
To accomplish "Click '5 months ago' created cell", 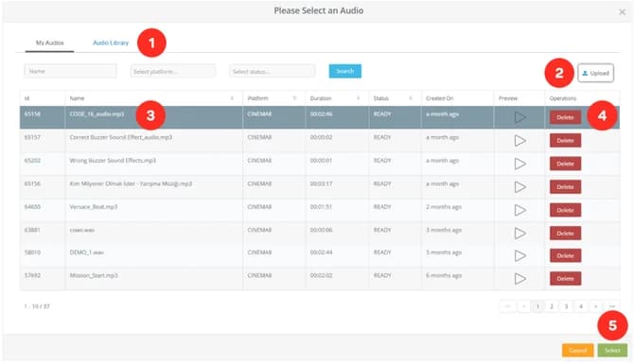I will point(444,252).
